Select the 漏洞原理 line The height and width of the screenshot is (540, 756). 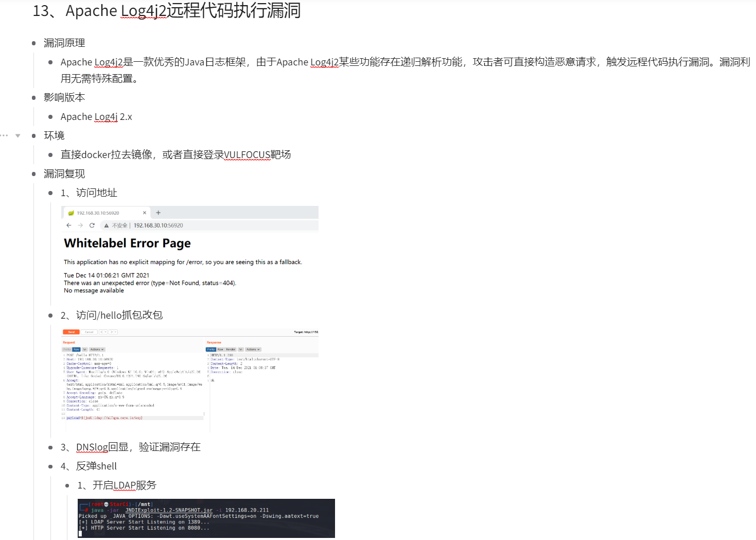click(x=64, y=43)
